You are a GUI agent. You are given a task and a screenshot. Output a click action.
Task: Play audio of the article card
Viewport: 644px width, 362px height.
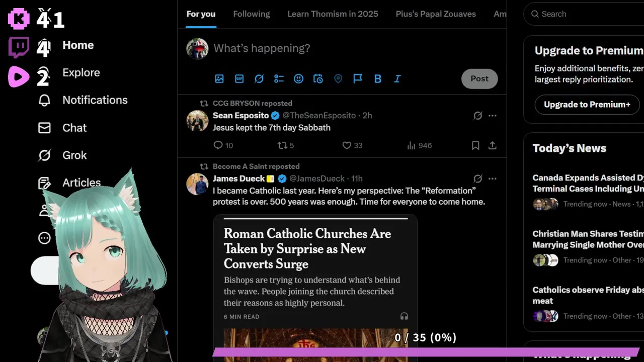[404, 316]
